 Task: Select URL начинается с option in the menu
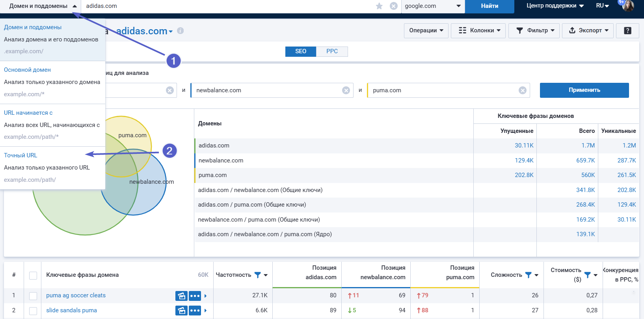(x=52, y=125)
